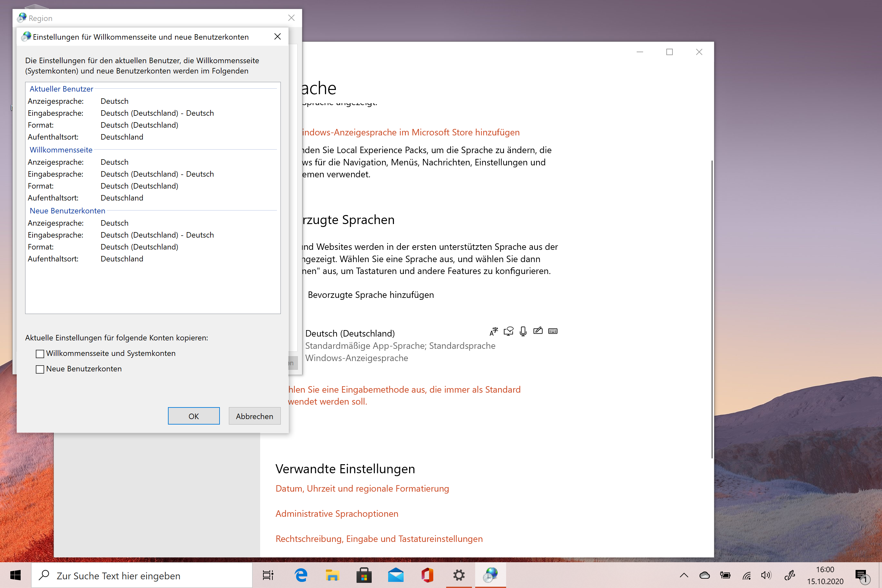Click the Eingabemethode als Standard link
882x588 pixels.
pos(404,395)
